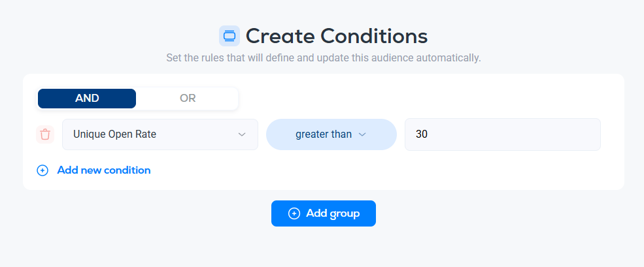Click the Create Conditions header icon
The height and width of the screenshot is (267, 644).
pos(229,36)
